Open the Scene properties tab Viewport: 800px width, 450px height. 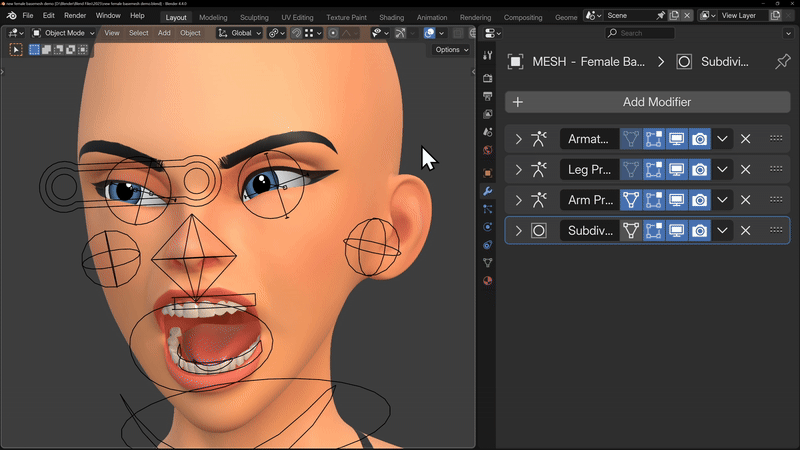pos(488,132)
